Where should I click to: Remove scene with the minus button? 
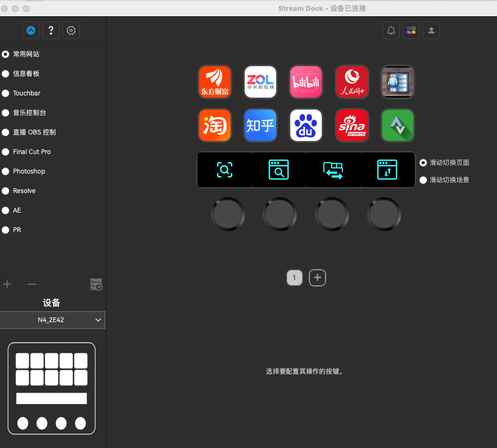31,284
